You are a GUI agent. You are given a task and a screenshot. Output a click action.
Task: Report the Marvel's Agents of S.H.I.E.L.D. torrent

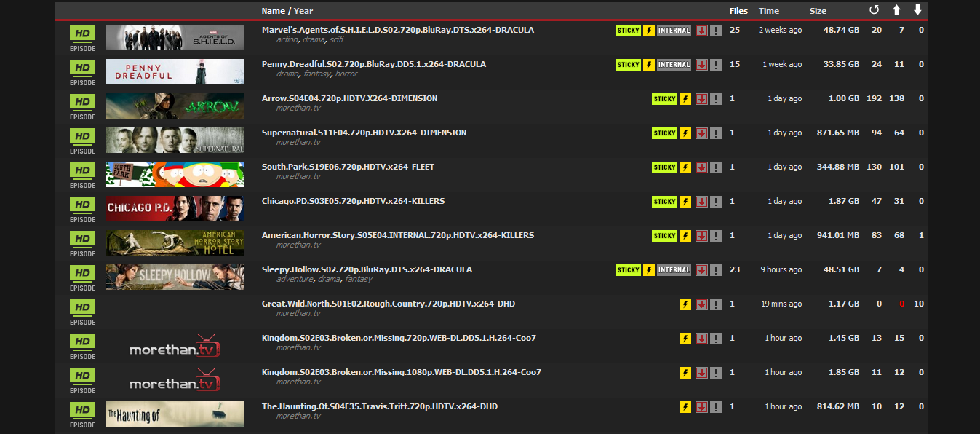click(x=717, y=31)
